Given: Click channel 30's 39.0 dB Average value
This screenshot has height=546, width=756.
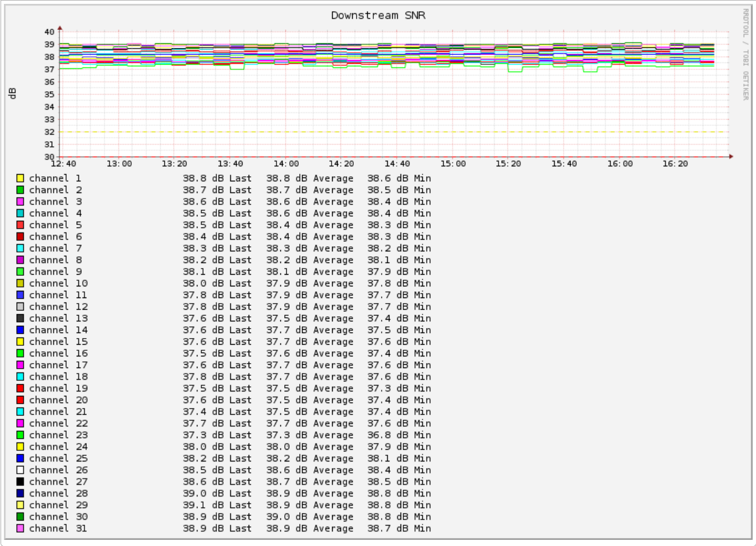Looking at the screenshot, I should pyautogui.click(x=309, y=517).
